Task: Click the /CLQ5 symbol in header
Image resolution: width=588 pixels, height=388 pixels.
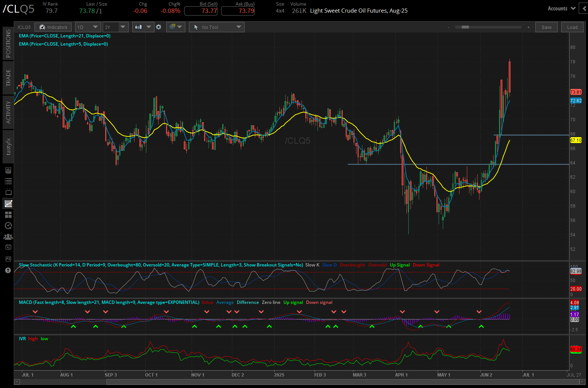Action: [x=19, y=9]
